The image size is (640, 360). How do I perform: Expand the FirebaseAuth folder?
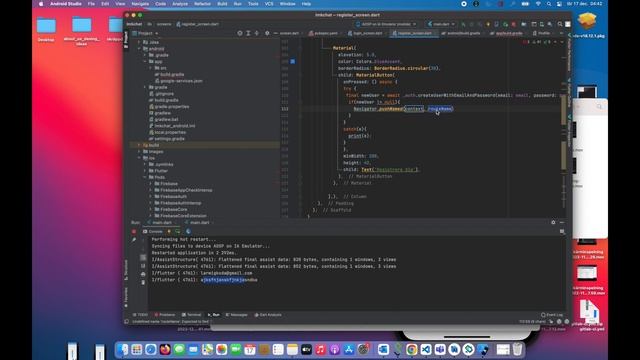[151, 196]
